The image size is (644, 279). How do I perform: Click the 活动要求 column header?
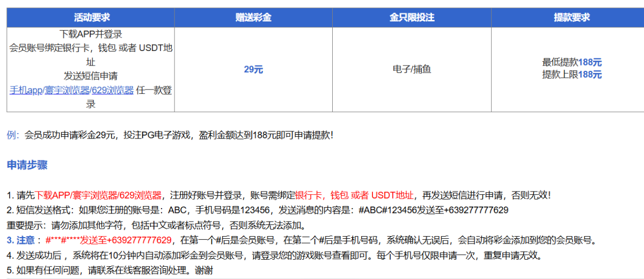click(x=90, y=17)
